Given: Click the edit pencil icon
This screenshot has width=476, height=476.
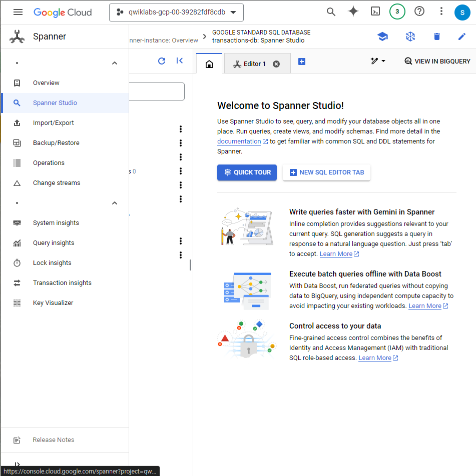Looking at the screenshot, I should pos(462,36).
